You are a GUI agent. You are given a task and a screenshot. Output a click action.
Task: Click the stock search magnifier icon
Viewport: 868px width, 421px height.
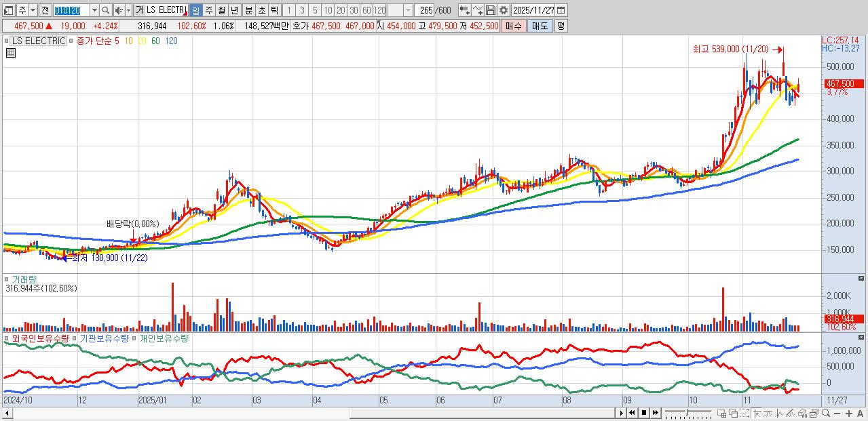[x=106, y=10]
